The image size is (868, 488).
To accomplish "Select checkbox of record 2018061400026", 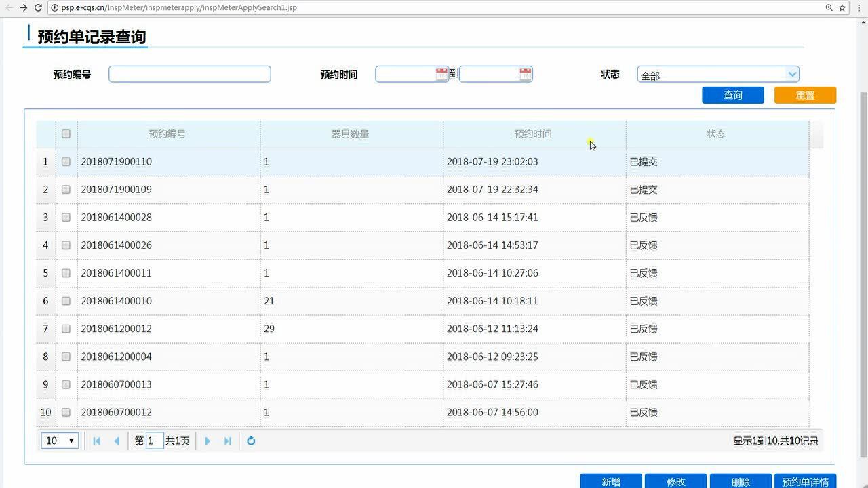I will tap(66, 245).
